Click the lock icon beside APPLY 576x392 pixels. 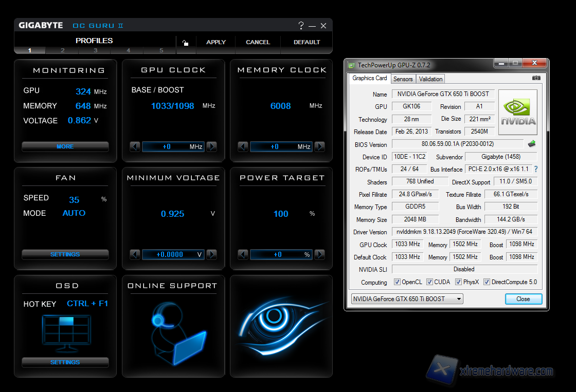click(x=185, y=43)
